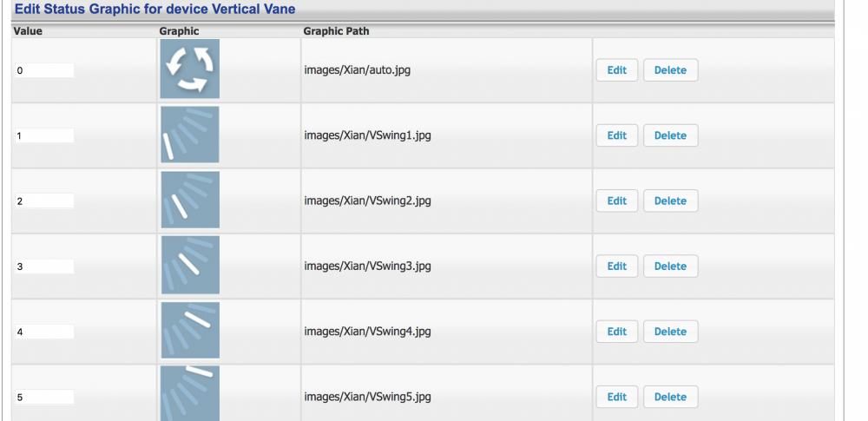This screenshot has height=421, width=868.
Task: Select the value field containing 5
Action: coord(43,397)
